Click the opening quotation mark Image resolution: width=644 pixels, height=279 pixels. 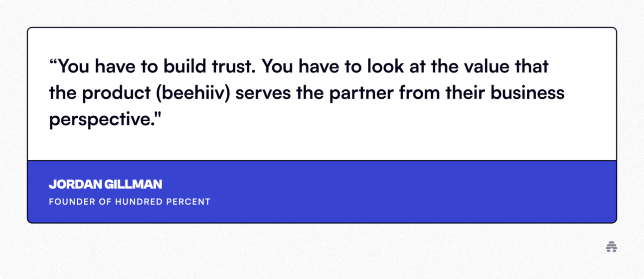click(x=54, y=62)
